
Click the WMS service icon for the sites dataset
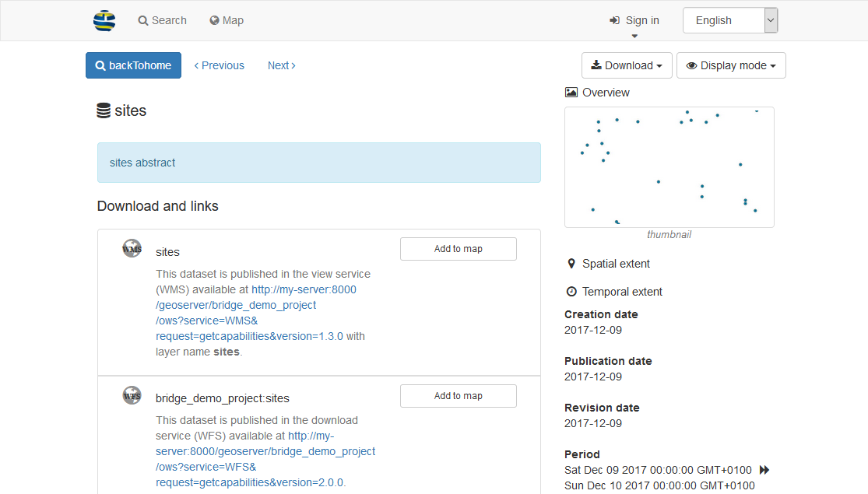132,248
